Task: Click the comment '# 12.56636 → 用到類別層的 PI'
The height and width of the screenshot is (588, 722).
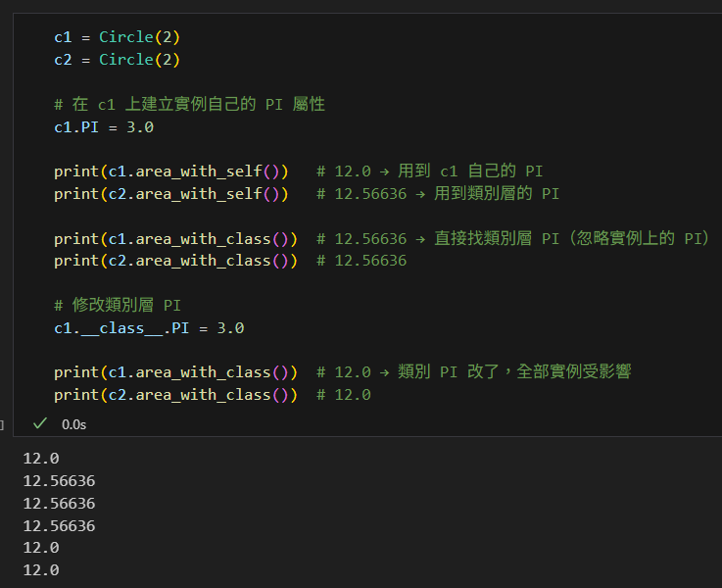Action: [x=438, y=194]
